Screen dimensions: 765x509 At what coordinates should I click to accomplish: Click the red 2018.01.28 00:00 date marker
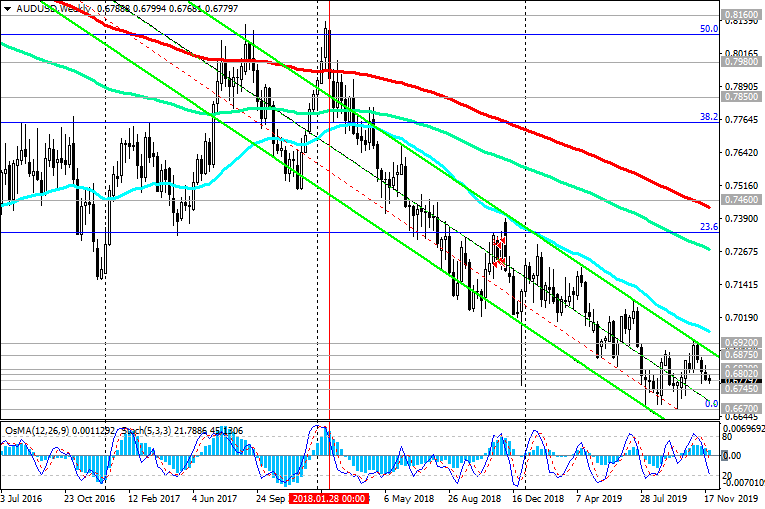coord(328,497)
